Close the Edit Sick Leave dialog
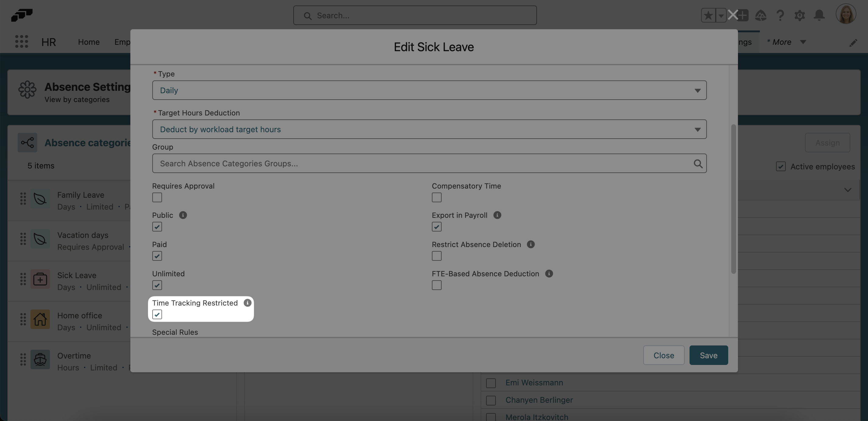This screenshot has width=868, height=421. pos(663,355)
